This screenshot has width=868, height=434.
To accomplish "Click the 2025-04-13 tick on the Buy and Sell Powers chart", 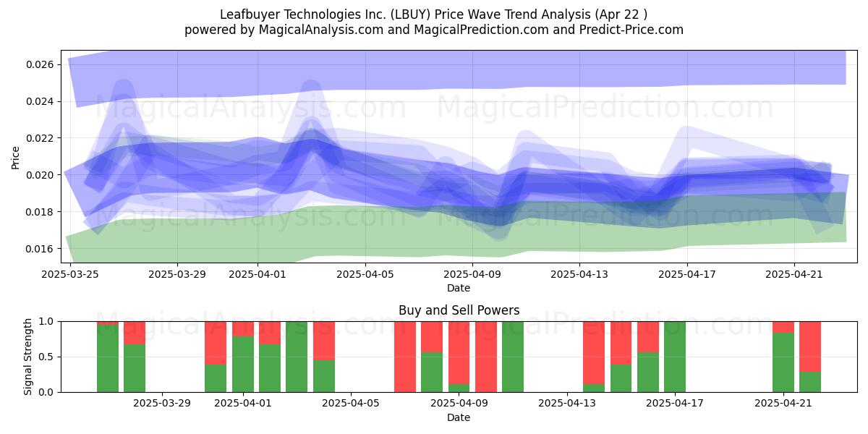I will (567, 404).
